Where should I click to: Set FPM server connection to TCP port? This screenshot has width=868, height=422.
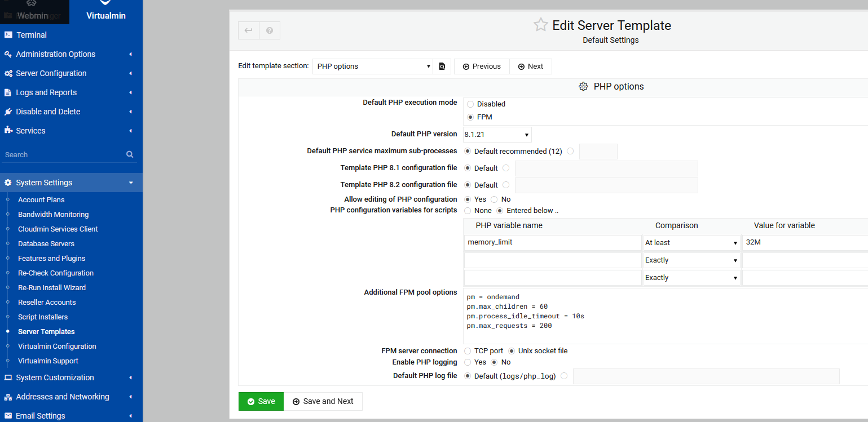pos(468,350)
